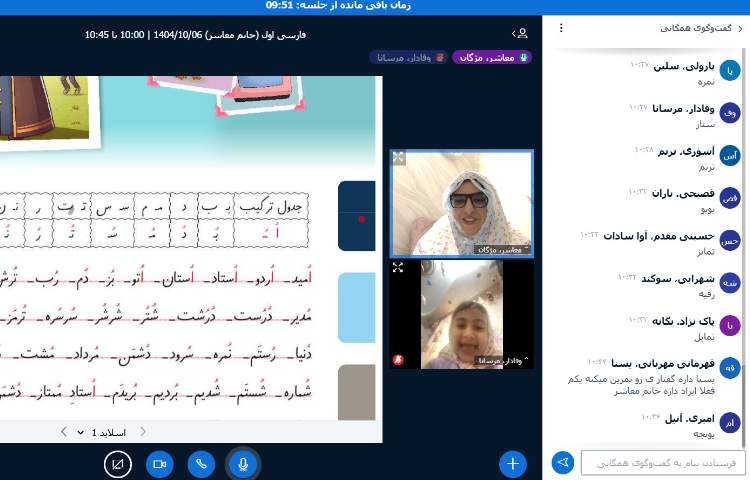Click purple avatar of پاک نژاد، یگانه
Screen dimensions: 750x480
(x=730, y=326)
